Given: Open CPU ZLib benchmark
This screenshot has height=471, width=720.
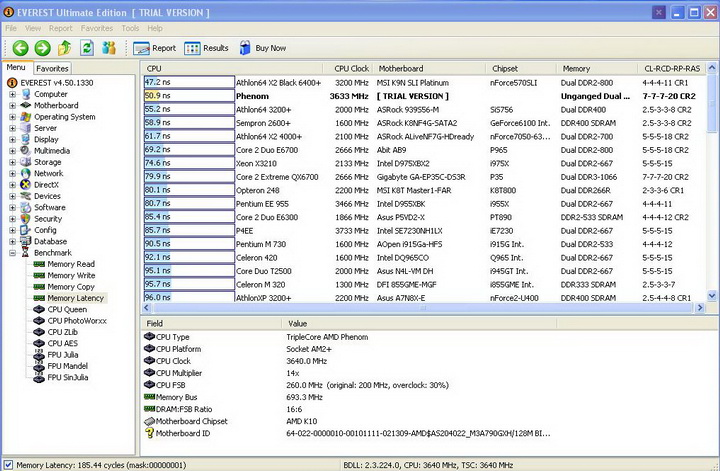Looking at the screenshot, I should pos(56,332).
